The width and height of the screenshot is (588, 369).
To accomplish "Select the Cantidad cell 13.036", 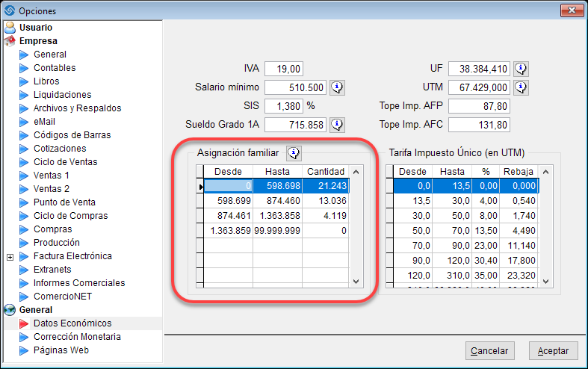I will [326, 201].
